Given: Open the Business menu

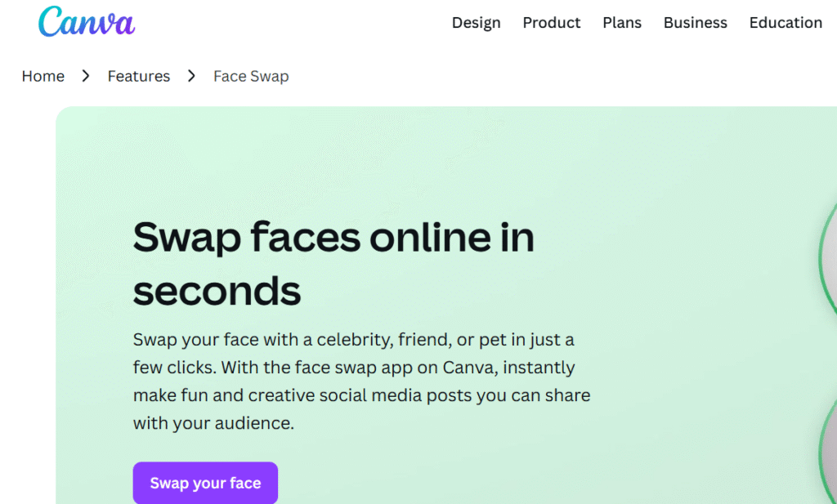Looking at the screenshot, I should tap(695, 23).
